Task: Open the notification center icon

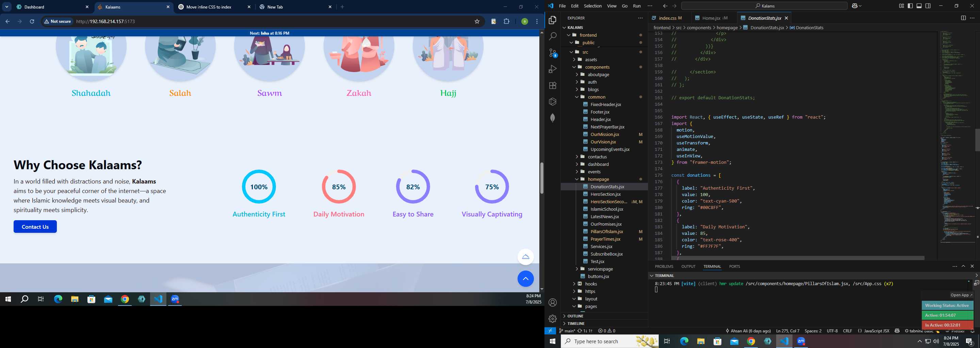Action: pyautogui.click(x=969, y=342)
